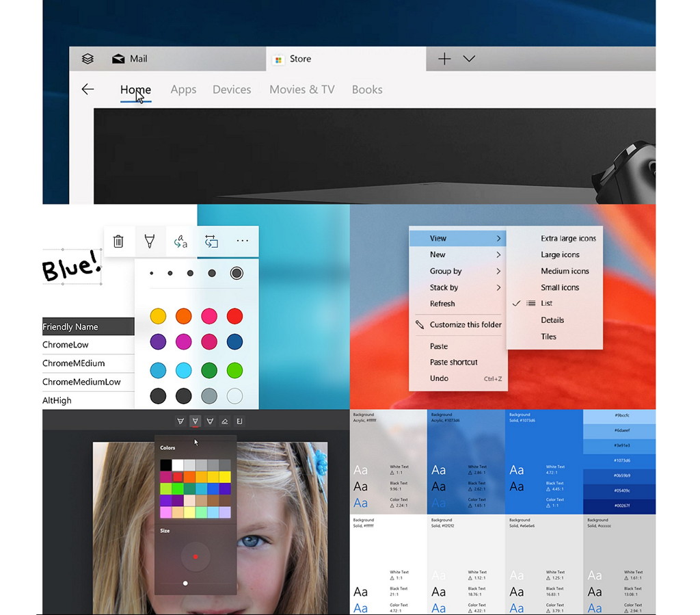
Task: Select the middle stroke size dot
Action: point(190,273)
